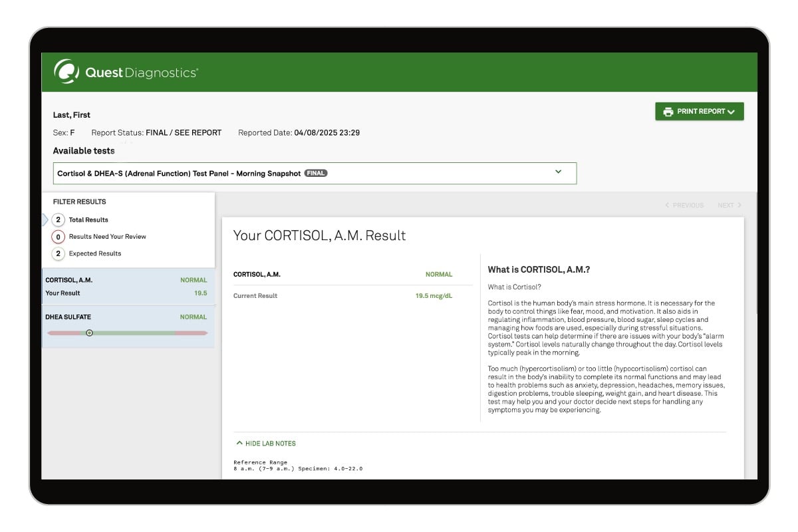
Task: Click the DHEA Sulfate range slider marker
Action: pos(90,333)
